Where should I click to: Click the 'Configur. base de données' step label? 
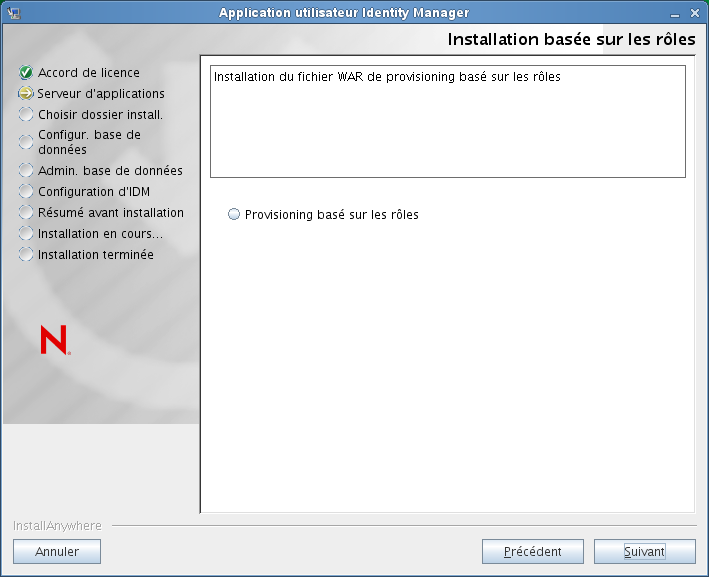pos(90,142)
